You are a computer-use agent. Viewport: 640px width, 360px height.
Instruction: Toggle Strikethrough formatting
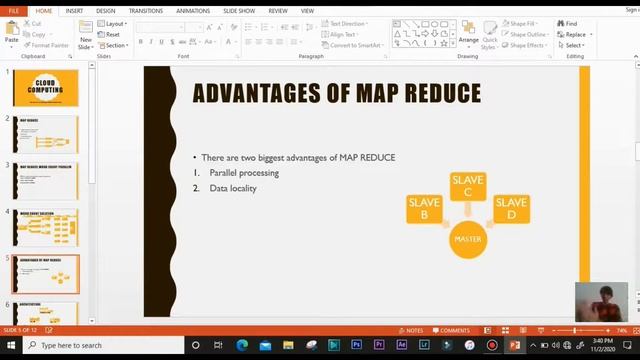point(182,42)
